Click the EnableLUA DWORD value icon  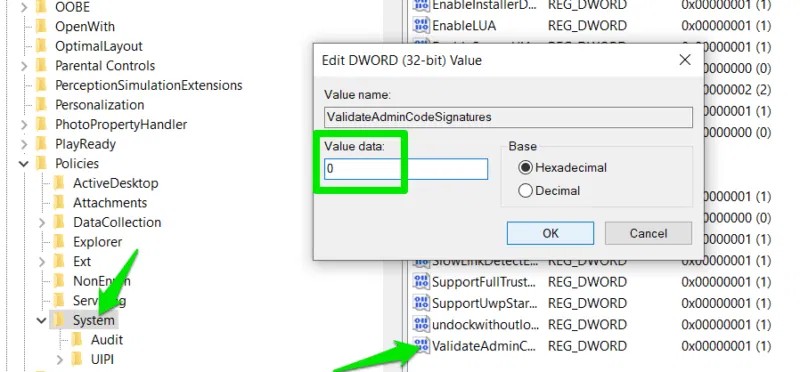(421, 25)
